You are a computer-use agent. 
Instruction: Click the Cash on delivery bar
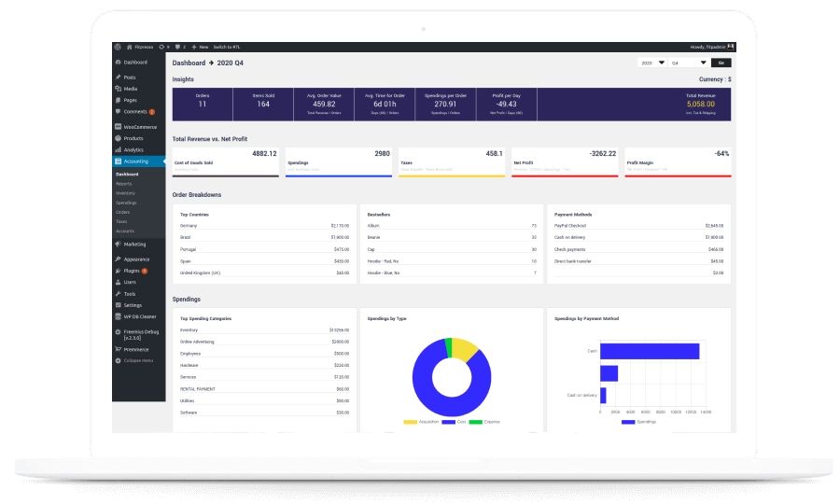tap(603, 396)
